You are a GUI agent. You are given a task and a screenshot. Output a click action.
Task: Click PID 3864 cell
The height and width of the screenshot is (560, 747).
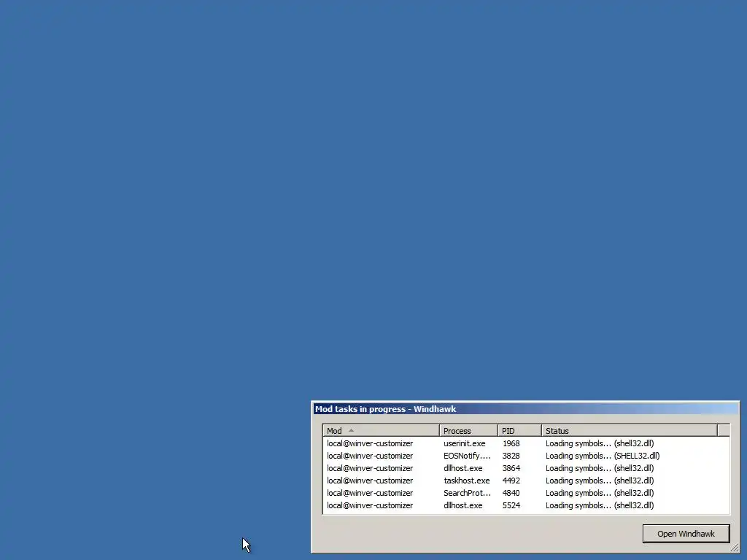[511, 468]
